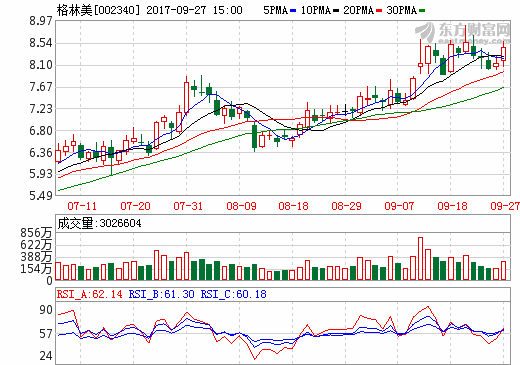Viewport: 520px width, 365px height.
Task: Click the 6.80 price axis label
Action: coord(41,131)
